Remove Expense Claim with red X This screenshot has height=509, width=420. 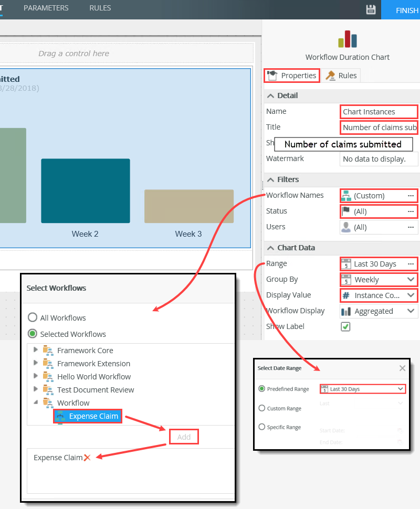point(87,458)
